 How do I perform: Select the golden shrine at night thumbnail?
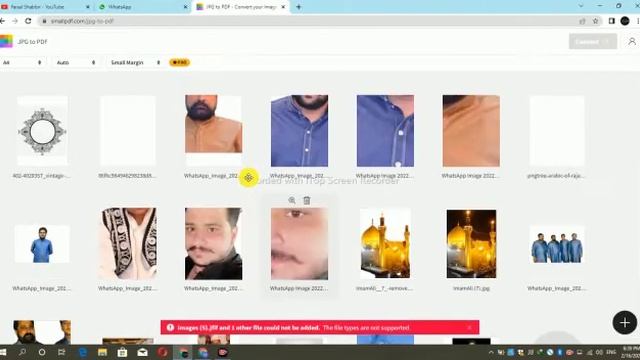[x=471, y=244]
